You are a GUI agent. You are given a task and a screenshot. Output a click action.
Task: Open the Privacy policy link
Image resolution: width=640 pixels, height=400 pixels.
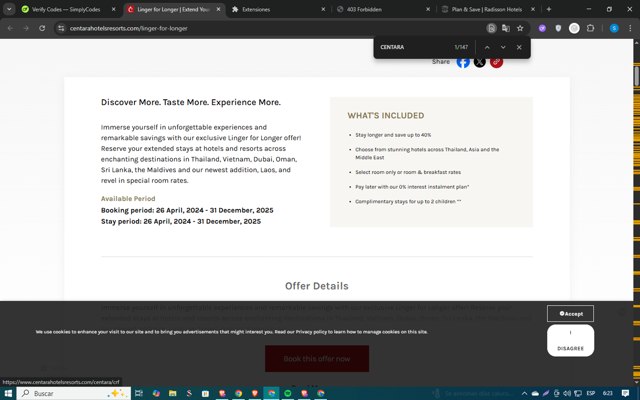(x=311, y=332)
